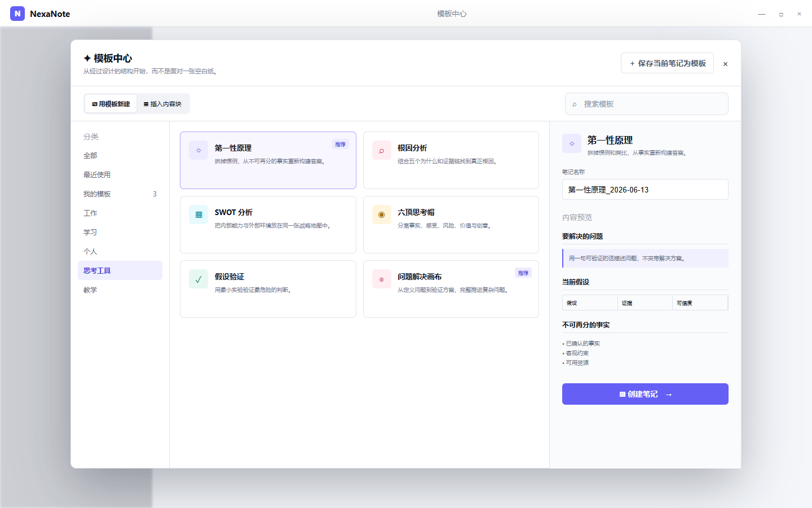
Task: Click the search magnifier icon
Action: 575,104
